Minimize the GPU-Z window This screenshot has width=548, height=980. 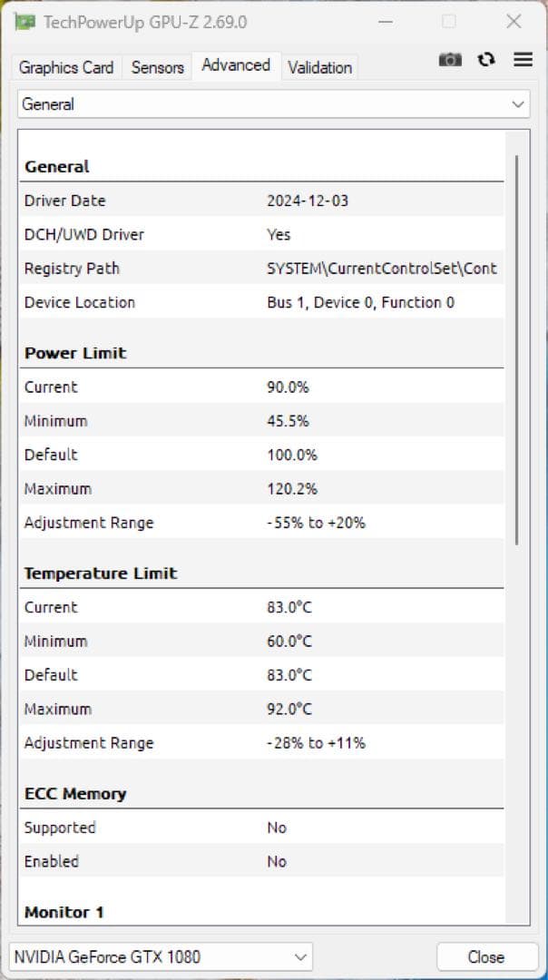386,22
